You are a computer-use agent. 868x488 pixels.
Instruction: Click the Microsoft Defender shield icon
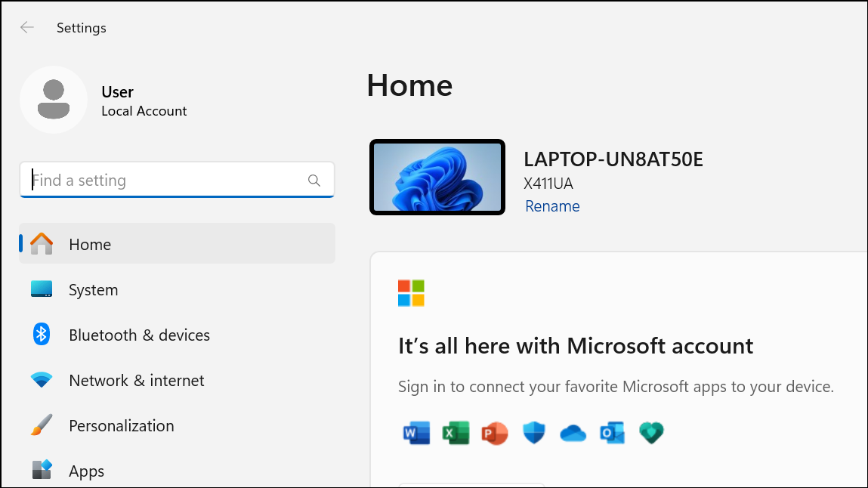coord(534,433)
